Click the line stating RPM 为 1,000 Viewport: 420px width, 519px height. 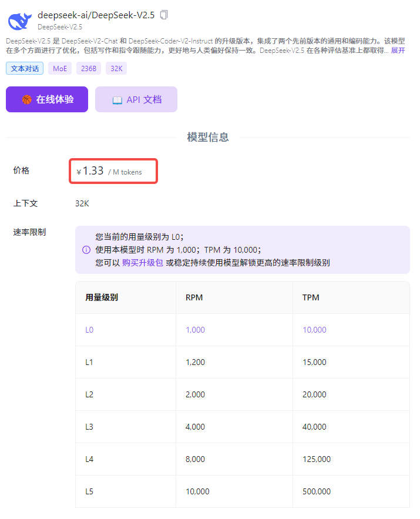pos(178,250)
